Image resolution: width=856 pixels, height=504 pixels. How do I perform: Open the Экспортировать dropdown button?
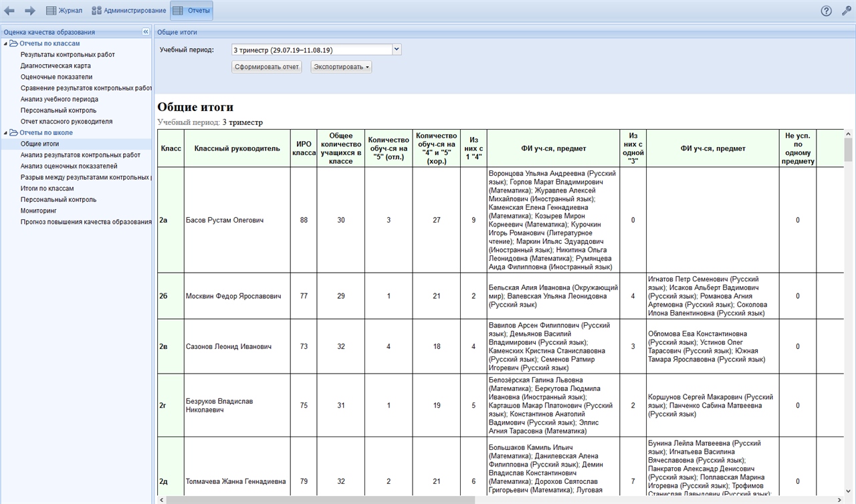tap(341, 67)
